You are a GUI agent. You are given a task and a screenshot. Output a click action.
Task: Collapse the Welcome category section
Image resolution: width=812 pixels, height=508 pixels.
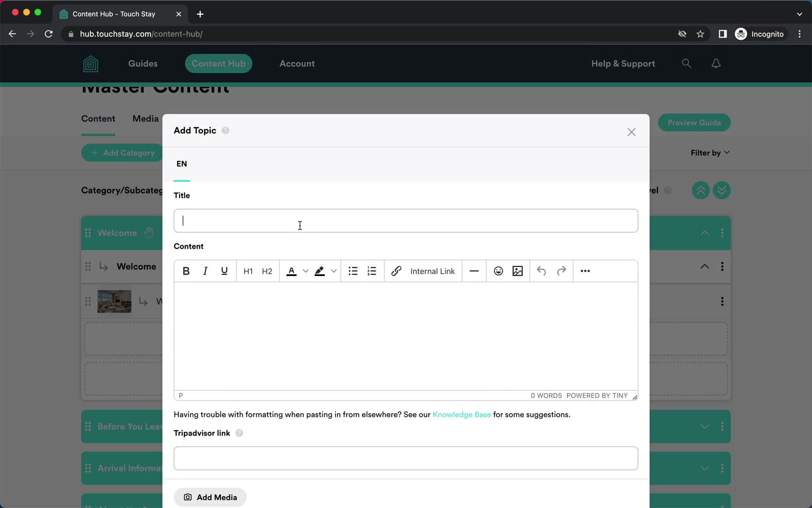(x=705, y=232)
